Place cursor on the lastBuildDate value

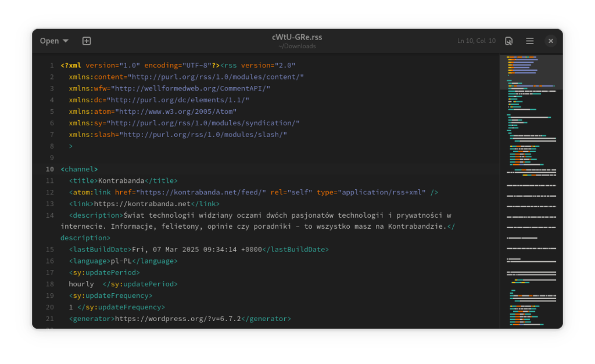coord(197,250)
